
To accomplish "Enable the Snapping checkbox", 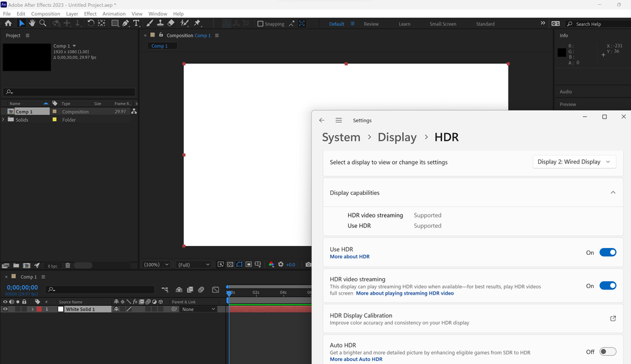I will click(260, 24).
